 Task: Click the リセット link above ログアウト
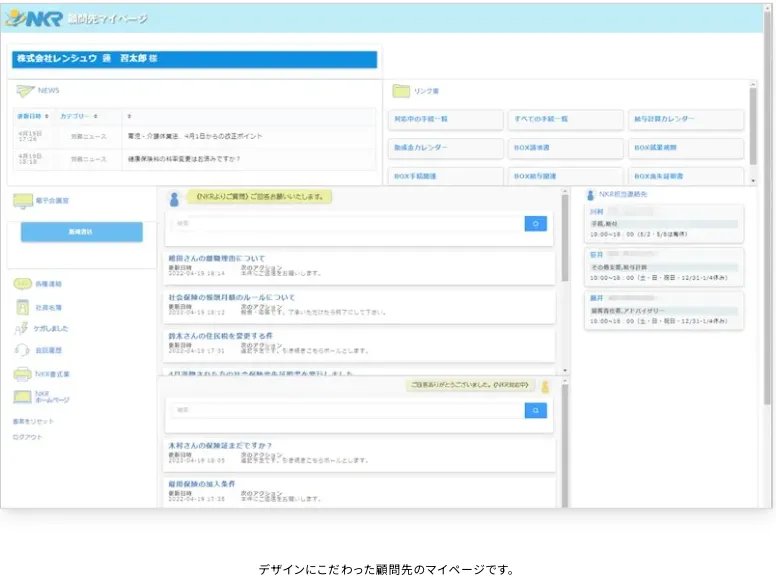click(x=33, y=422)
